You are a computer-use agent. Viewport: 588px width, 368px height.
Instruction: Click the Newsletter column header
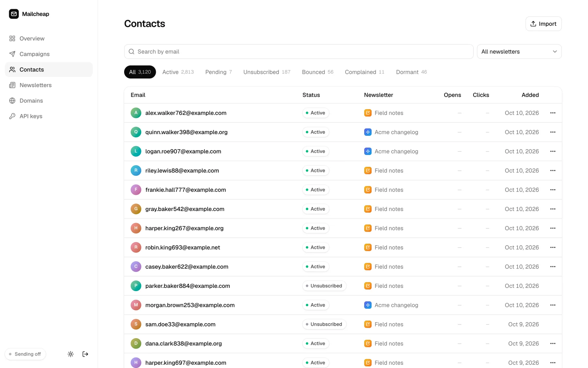tap(378, 95)
